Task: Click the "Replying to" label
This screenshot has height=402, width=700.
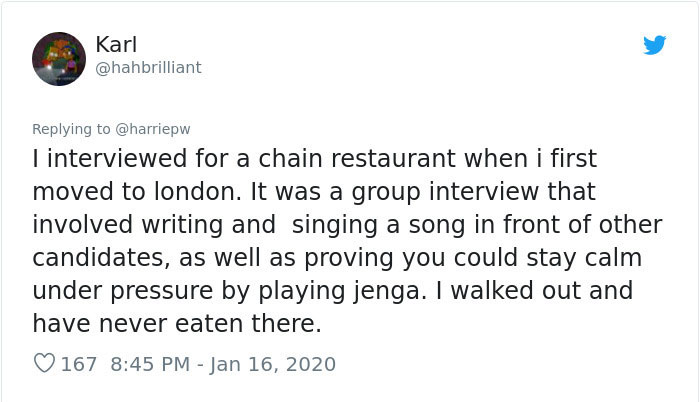Action: click(x=72, y=129)
